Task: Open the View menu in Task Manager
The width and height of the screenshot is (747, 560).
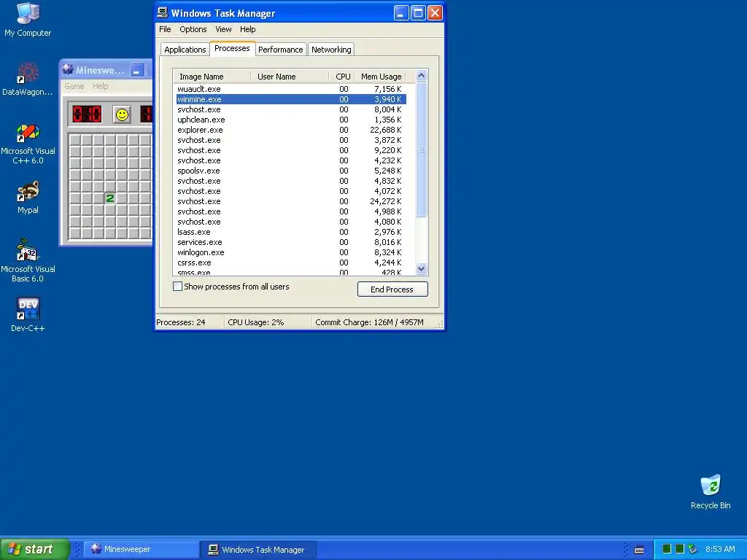Action: 223,29
